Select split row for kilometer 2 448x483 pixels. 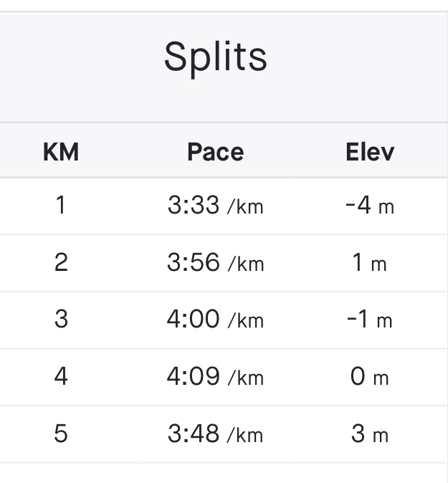224,263
